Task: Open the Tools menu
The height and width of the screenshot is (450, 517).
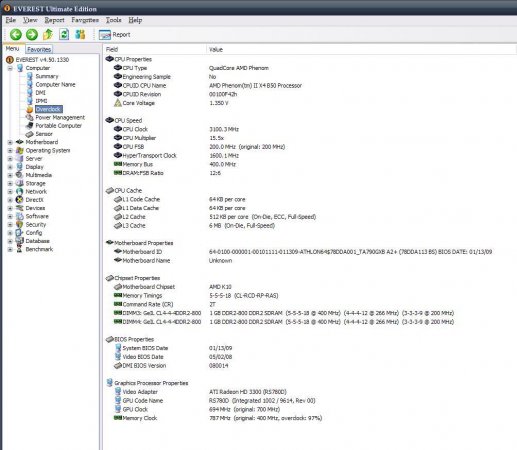Action: pyautogui.click(x=113, y=20)
